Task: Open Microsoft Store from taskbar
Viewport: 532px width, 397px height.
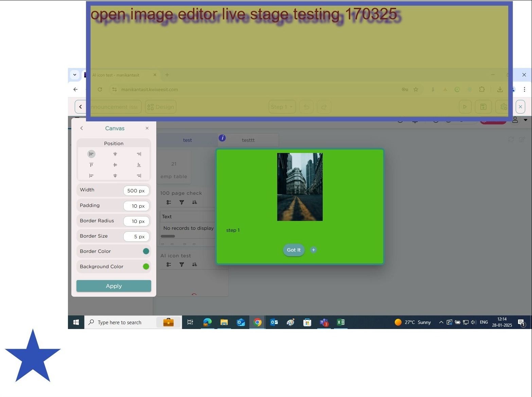Action: (307, 322)
